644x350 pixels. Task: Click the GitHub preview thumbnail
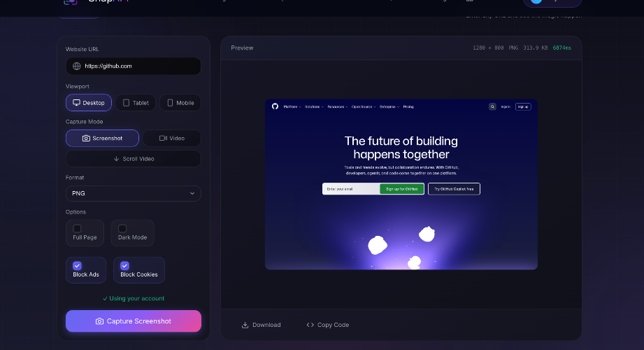401,184
